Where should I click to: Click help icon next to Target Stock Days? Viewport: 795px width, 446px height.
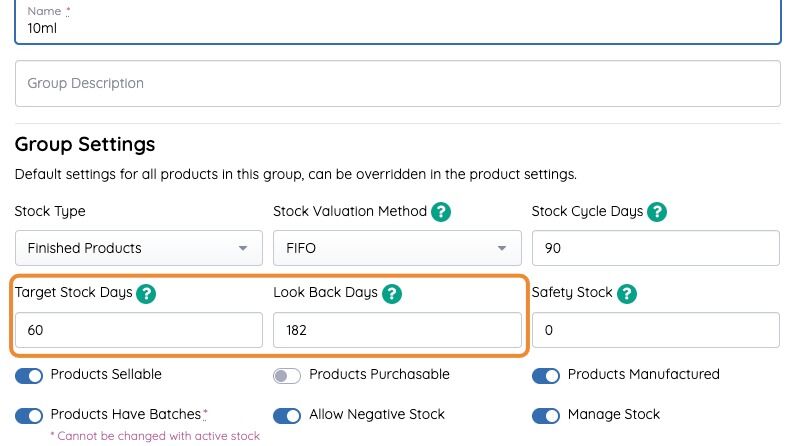(146, 293)
